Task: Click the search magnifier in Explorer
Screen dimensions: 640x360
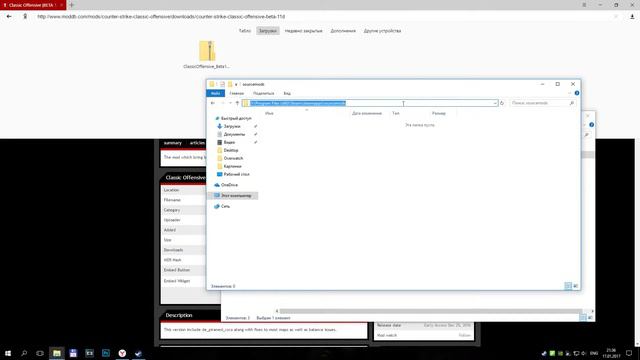Action: coord(571,103)
